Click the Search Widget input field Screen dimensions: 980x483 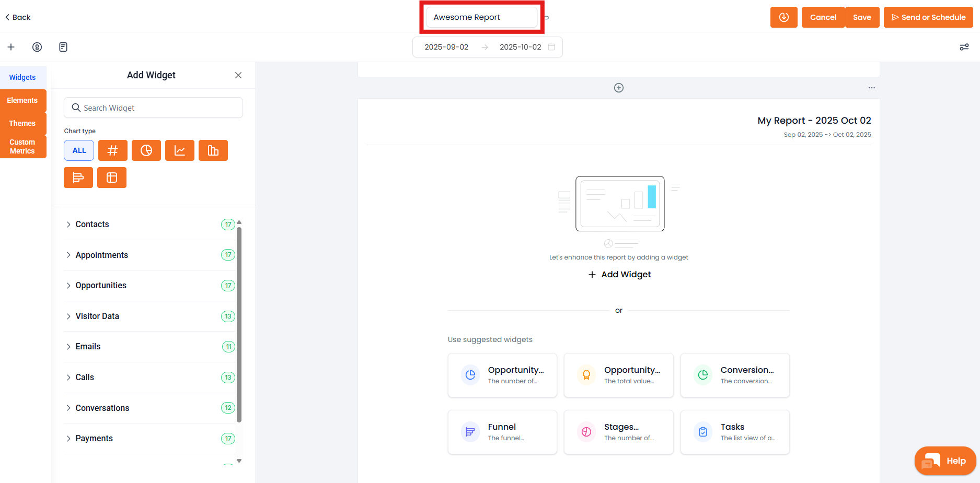[154, 108]
